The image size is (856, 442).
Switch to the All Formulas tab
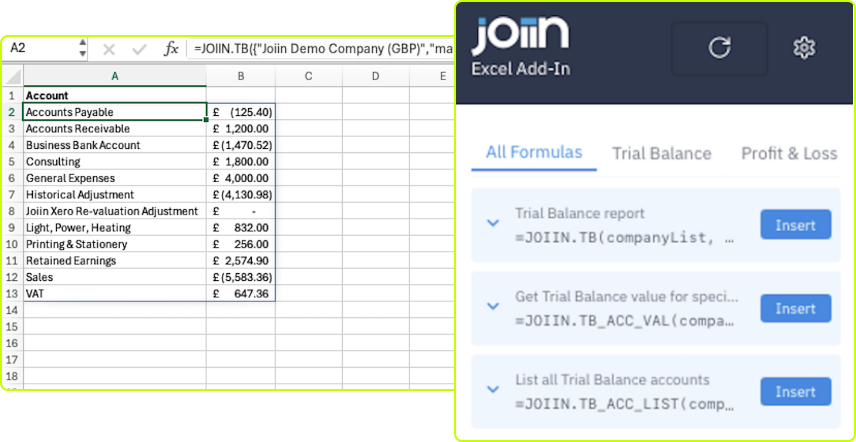534,152
